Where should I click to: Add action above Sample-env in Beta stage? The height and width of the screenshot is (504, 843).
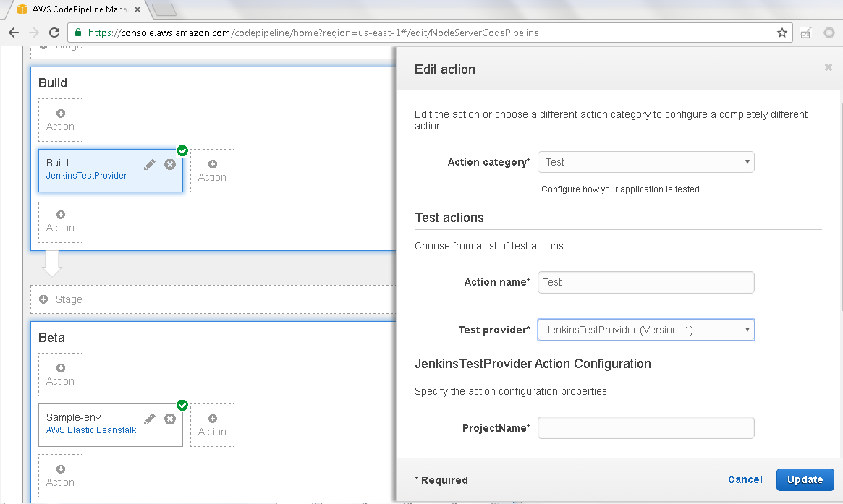point(60,375)
